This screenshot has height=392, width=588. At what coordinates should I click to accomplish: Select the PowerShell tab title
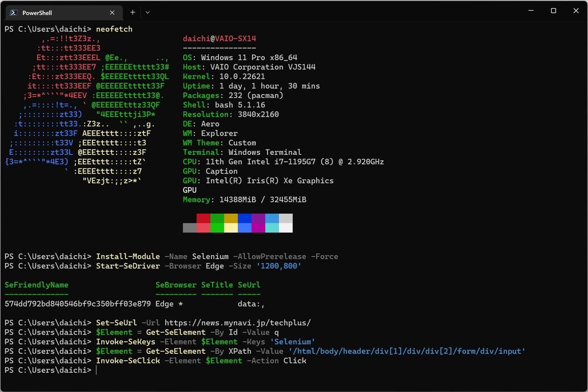point(37,13)
